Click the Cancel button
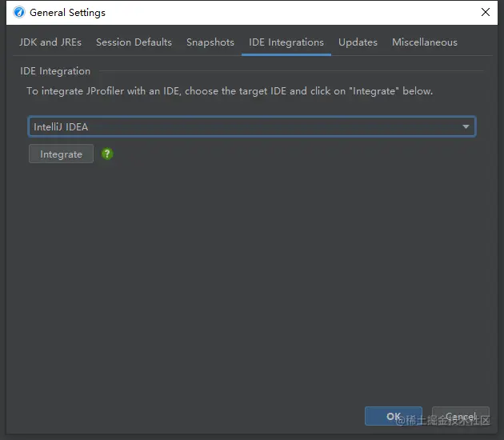This screenshot has height=440, width=504. (461, 416)
